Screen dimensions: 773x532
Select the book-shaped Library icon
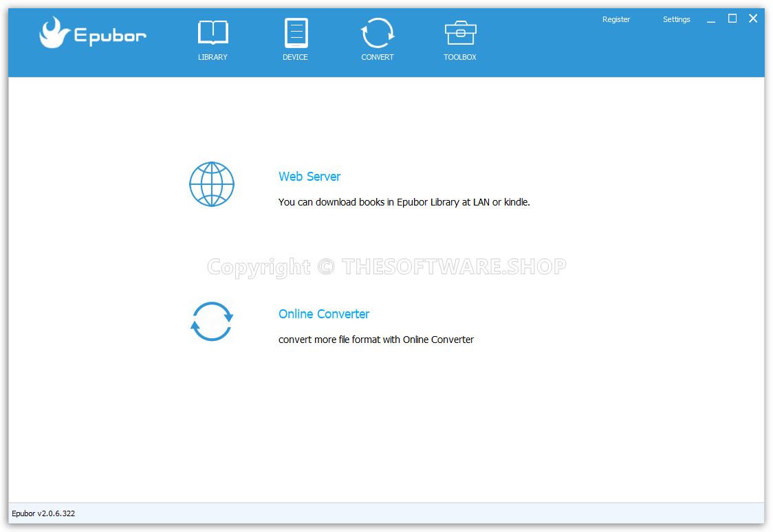click(213, 32)
